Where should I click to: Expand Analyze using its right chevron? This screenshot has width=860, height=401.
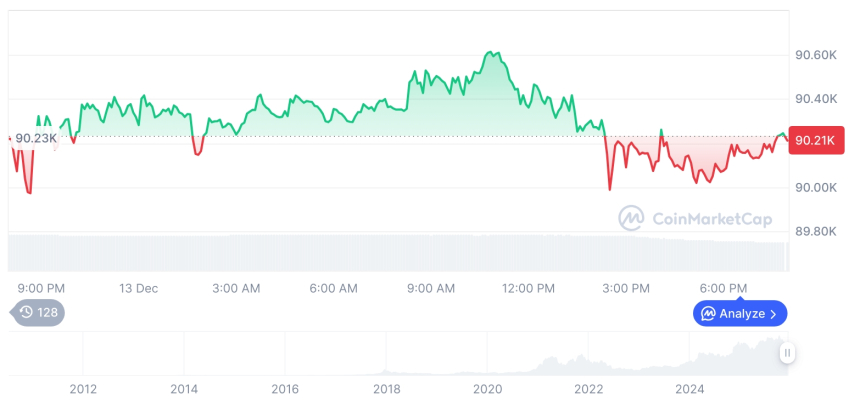(x=773, y=314)
